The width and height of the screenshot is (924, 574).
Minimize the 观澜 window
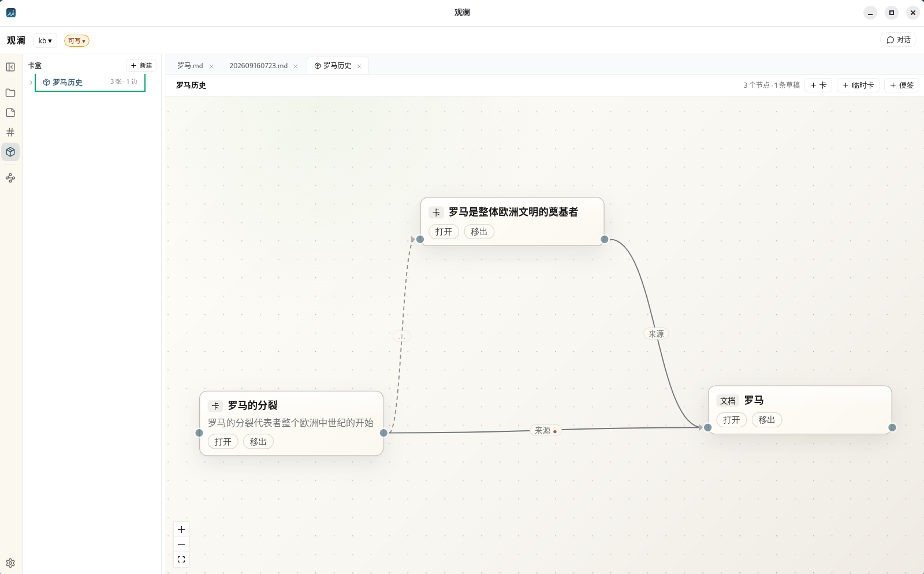(x=870, y=13)
